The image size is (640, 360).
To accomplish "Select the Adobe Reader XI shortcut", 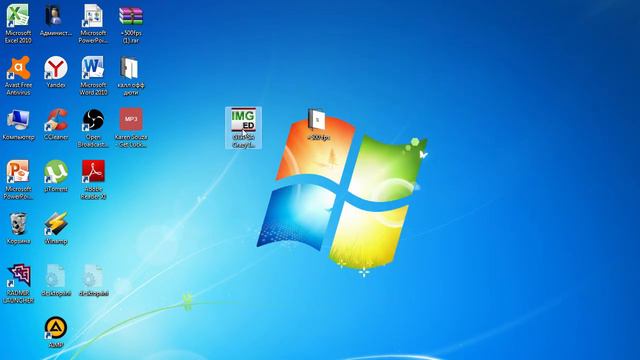I will coord(93,180).
